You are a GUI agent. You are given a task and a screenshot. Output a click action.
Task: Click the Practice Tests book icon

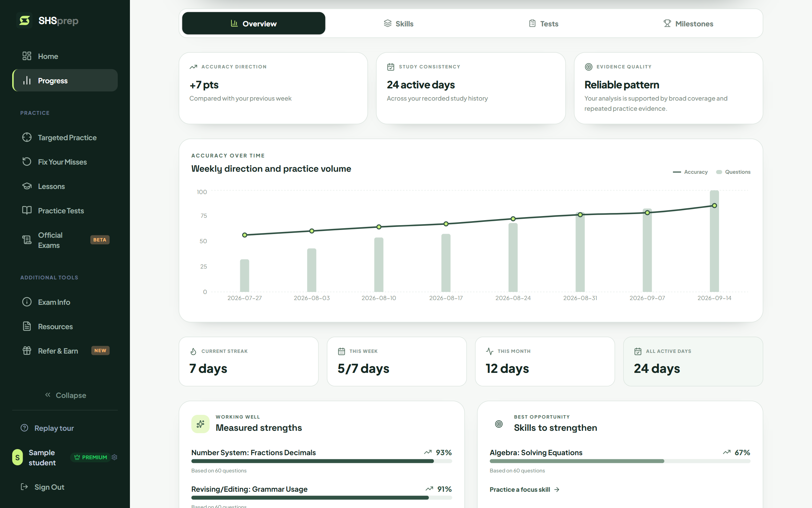click(x=27, y=211)
